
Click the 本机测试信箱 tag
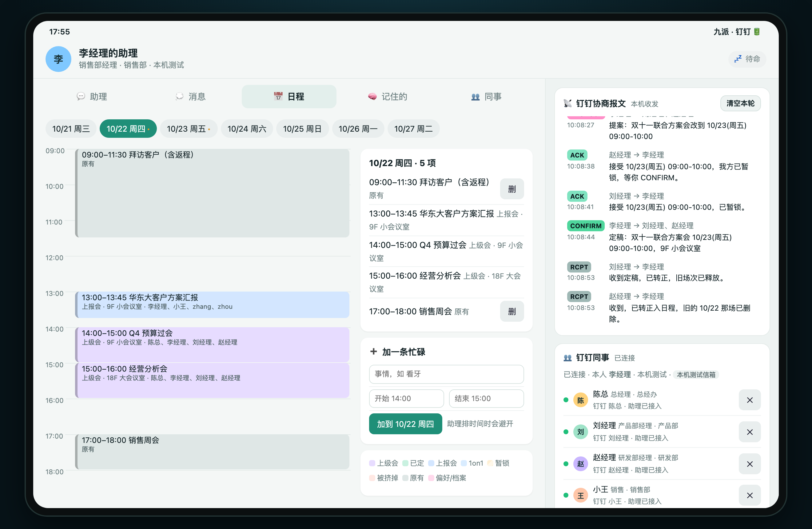coord(696,375)
